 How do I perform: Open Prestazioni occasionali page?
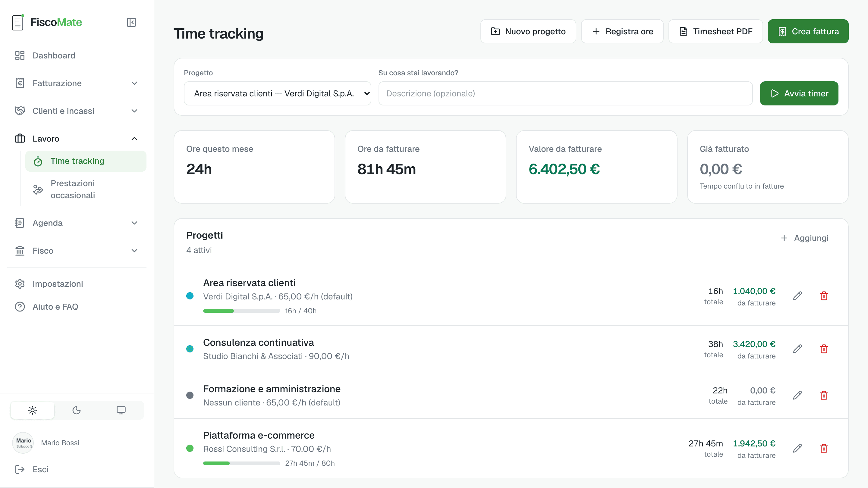click(x=86, y=189)
